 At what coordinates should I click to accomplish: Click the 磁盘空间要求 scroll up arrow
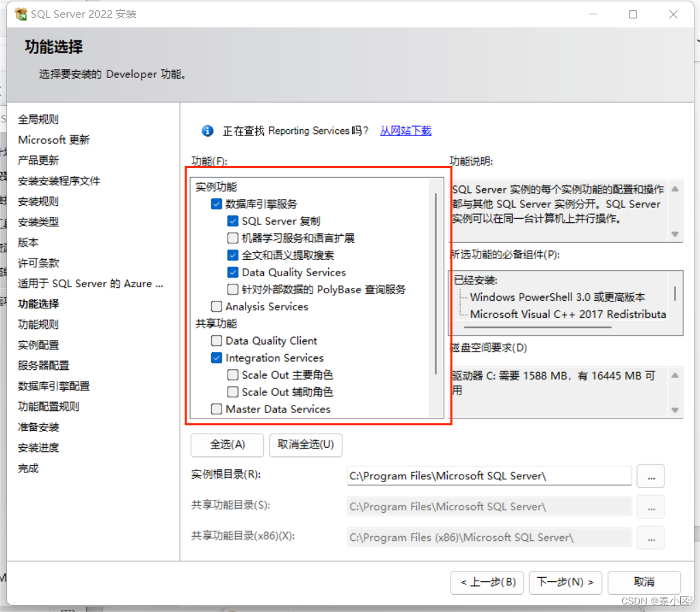(675, 375)
